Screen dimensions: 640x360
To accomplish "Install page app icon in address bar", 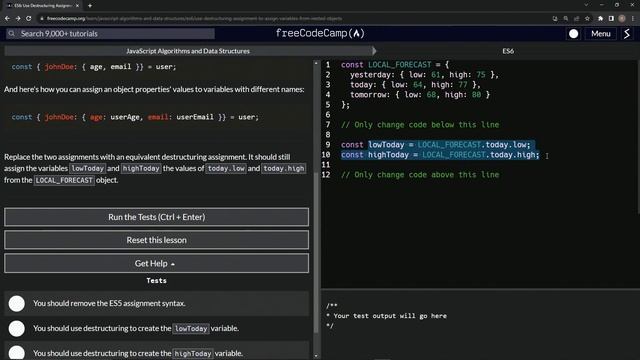I will pos(555,18).
